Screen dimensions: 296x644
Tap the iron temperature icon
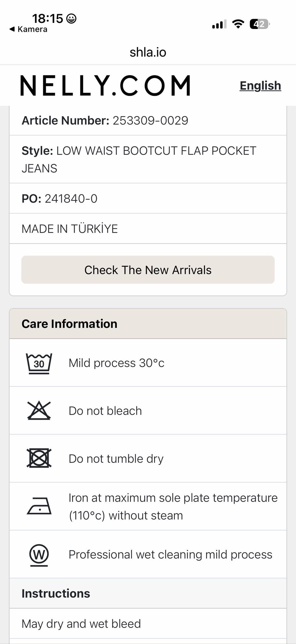[x=39, y=506]
